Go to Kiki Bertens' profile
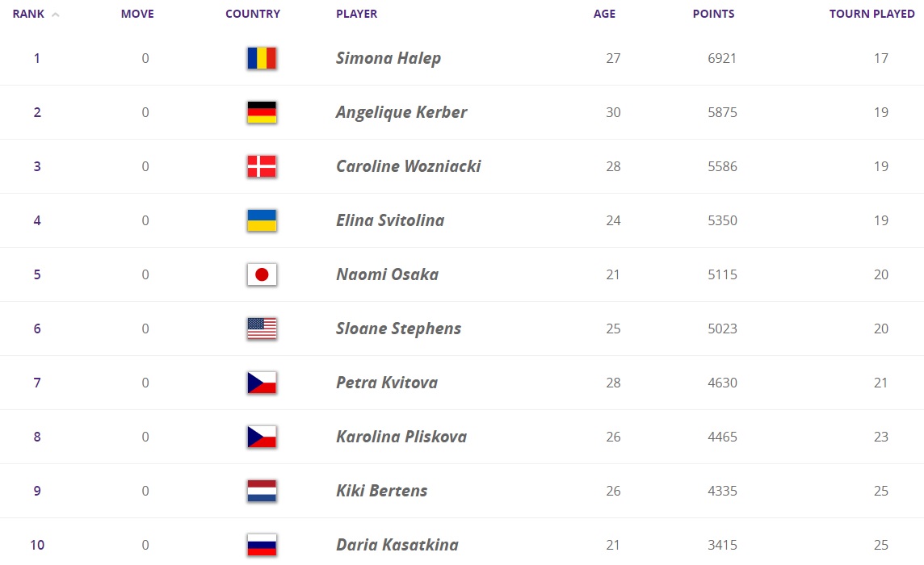This screenshot has width=924, height=565. pos(381,491)
